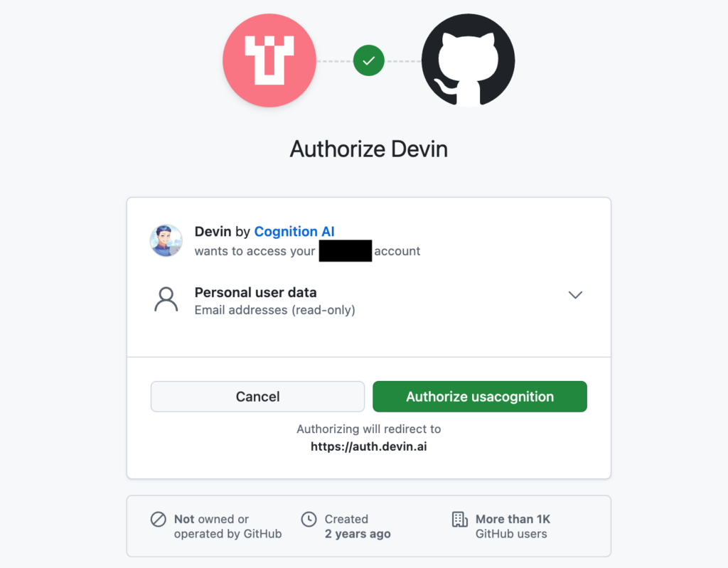
Task: Click the 'Email addresses (read-only)' text
Action: tap(274, 310)
